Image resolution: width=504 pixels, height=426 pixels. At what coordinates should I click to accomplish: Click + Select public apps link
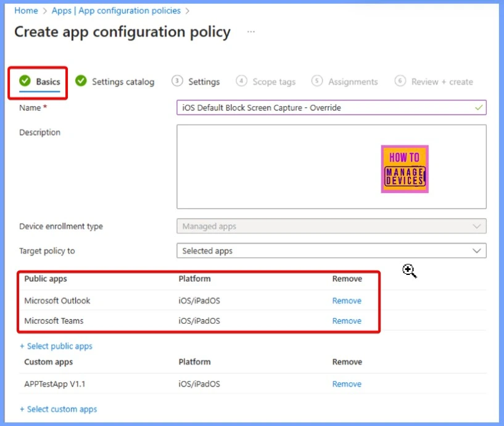pyautogui.click(x=56, y=346)
